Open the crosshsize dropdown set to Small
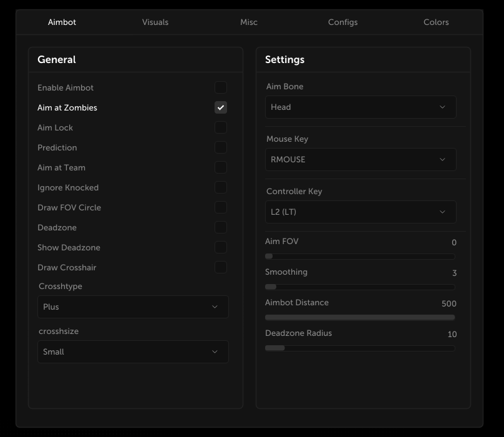This screenshot has height=437, width=504. coord(133,351)
